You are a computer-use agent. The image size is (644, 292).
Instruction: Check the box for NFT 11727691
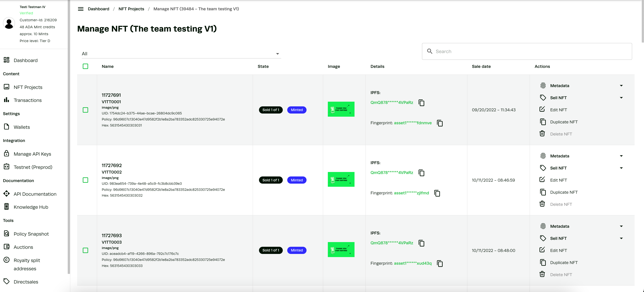click(x=85, y=110)
